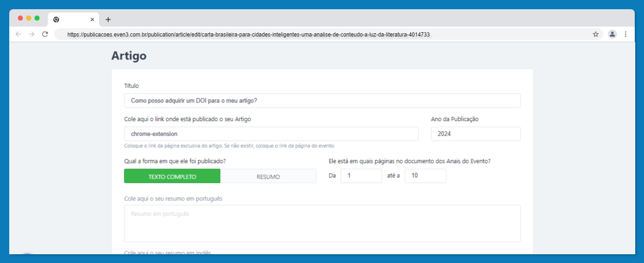Click the Ano da Publicação field

pos(476,134)
